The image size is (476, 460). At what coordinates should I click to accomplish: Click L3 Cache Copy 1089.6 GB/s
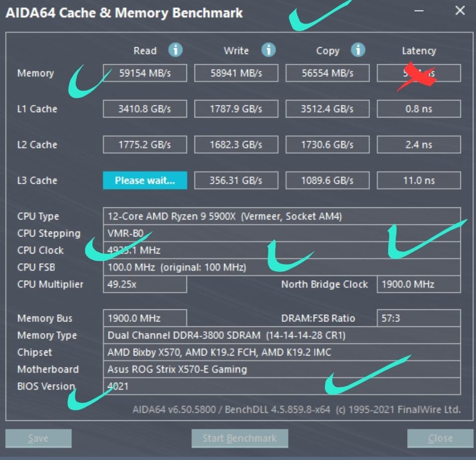point(328,180)
